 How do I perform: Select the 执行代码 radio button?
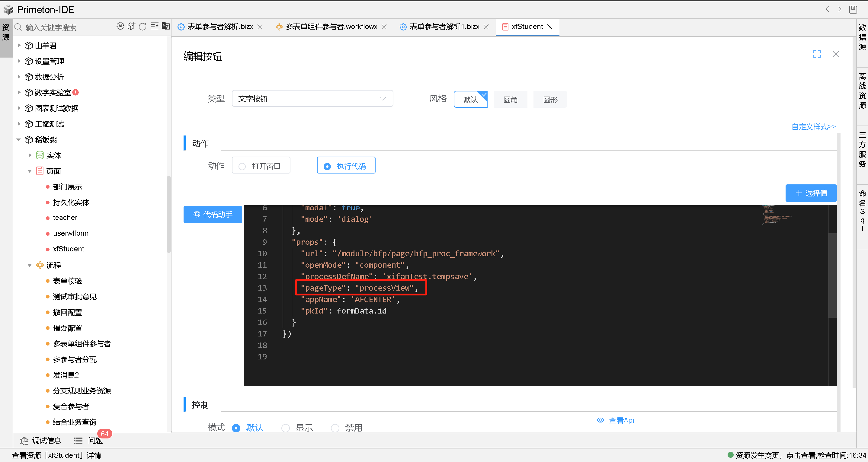point(326,167)
